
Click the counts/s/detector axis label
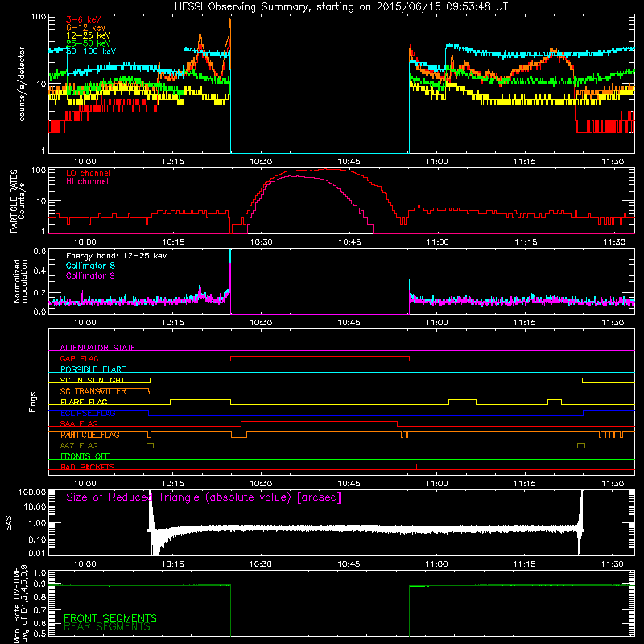pyautogui.click(x=22, y=84)
